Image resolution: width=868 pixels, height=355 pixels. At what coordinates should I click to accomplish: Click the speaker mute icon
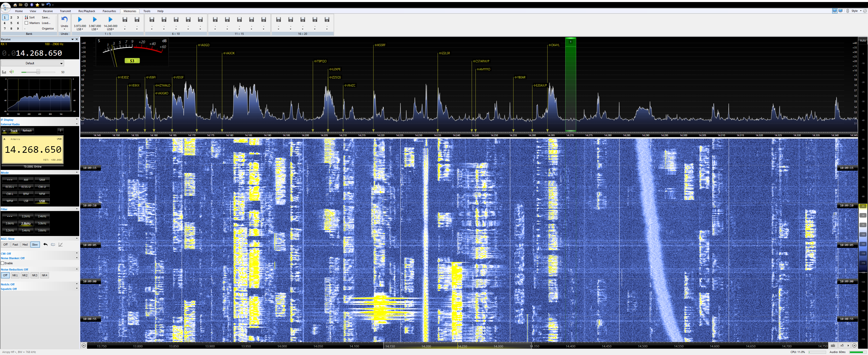point(12,72)
